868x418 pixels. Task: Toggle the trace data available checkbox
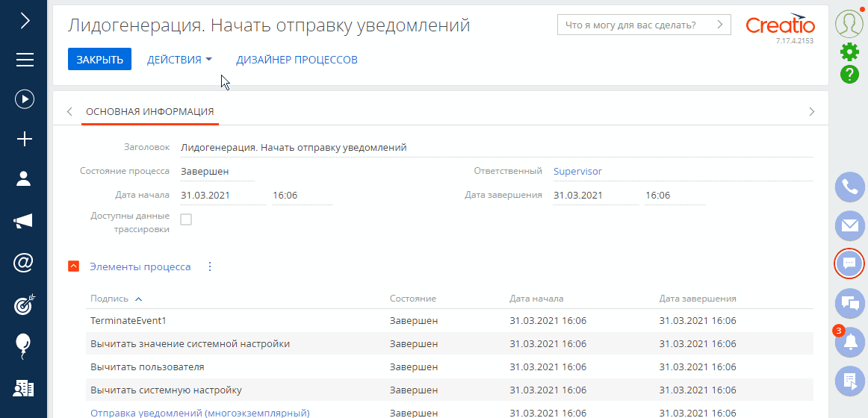pos(186,220)
